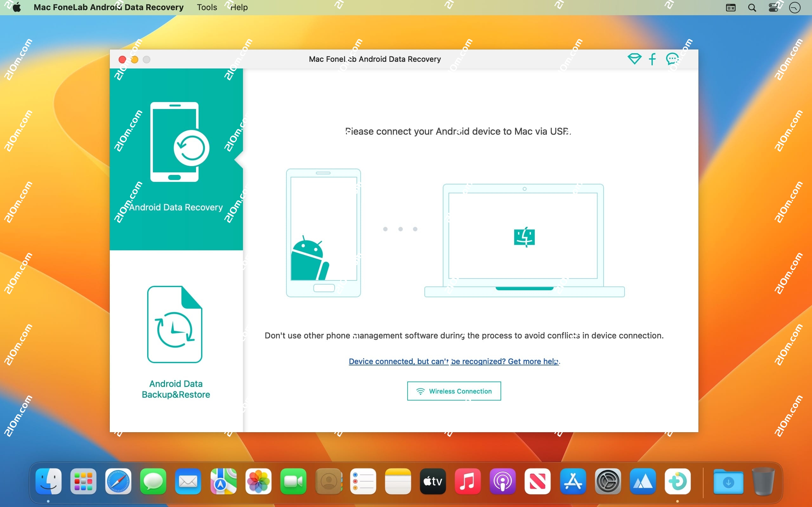This screenshot has height=507, width=812.
Task: Open Notes from the Dock
Action: [398, 482]
